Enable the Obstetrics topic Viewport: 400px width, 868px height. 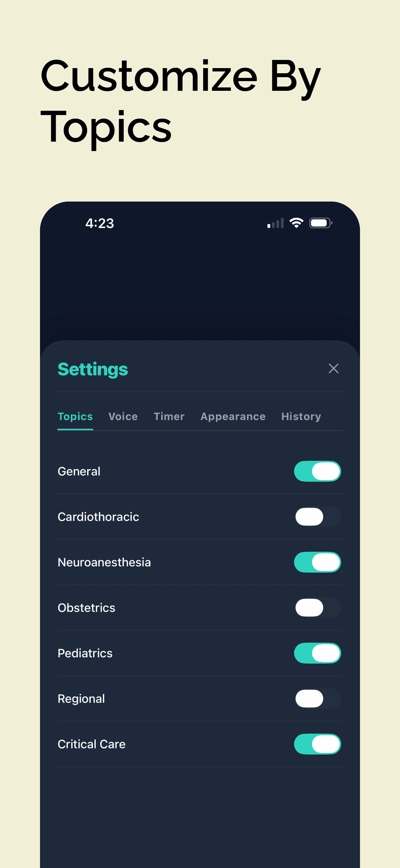pos(317,607)
